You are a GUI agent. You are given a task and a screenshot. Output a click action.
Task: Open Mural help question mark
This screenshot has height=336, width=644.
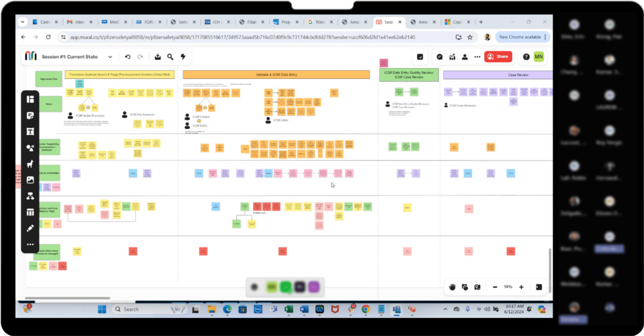pyautogui.click(x=526, y=57)
